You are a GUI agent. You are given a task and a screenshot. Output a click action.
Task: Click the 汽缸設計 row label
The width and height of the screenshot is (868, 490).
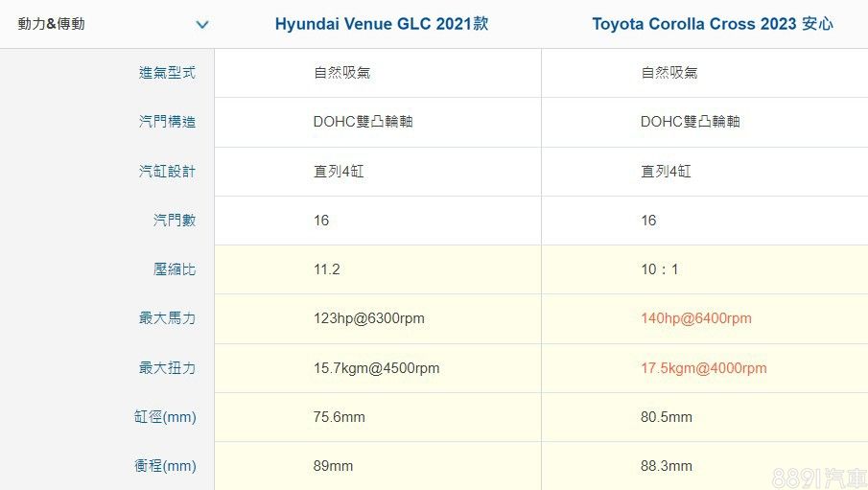click(167, 172)
